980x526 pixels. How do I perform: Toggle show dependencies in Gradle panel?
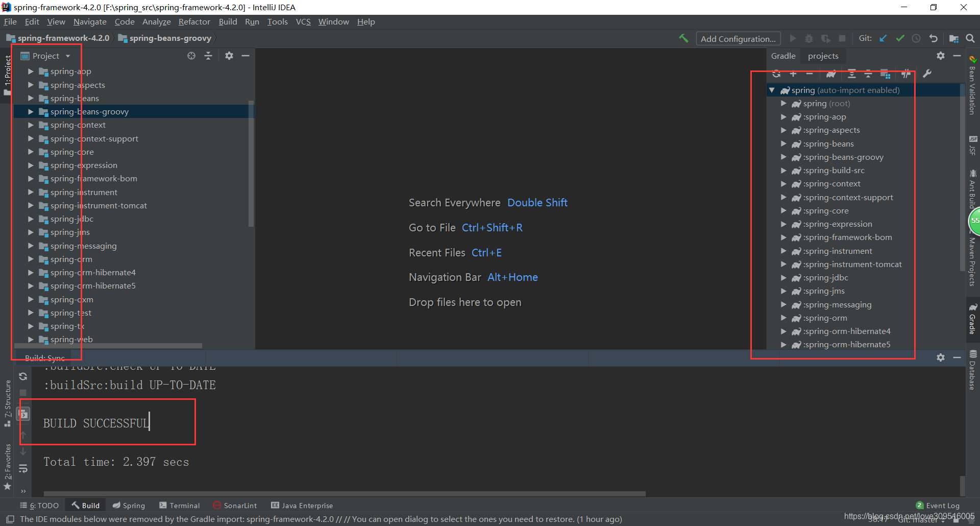[x=886, y=74]
